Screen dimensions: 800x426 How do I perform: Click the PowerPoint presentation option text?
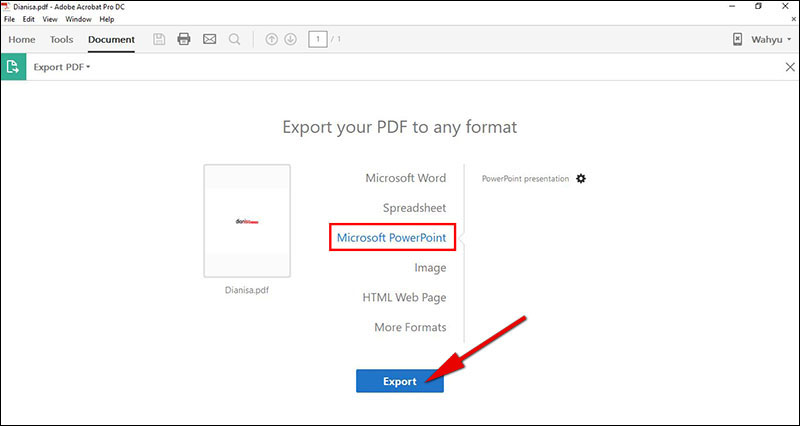(525, 179)
